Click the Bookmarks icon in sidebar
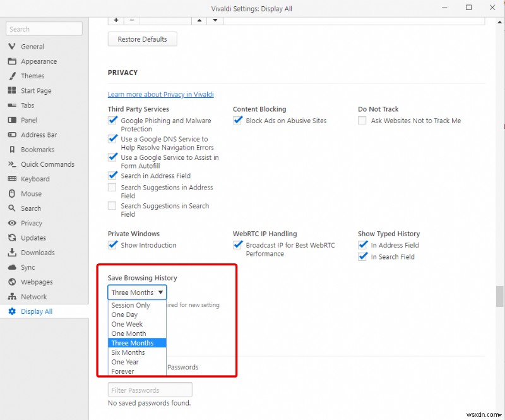Viewport: 505px width, 420px height. (x=11, y=150)
